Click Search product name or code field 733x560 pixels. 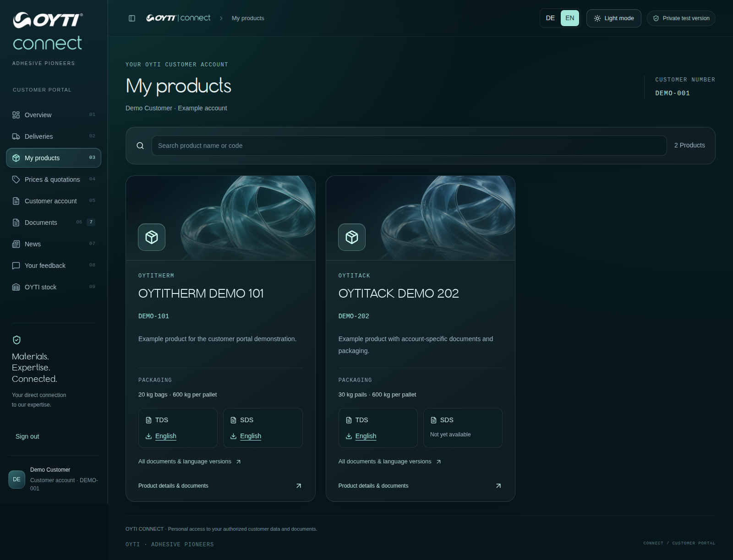click(x=409, y=146)
